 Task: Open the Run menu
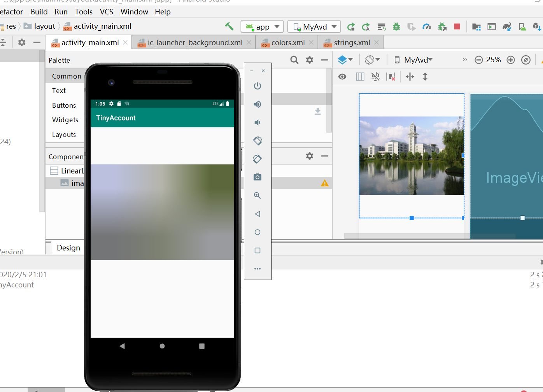point(61,12)
